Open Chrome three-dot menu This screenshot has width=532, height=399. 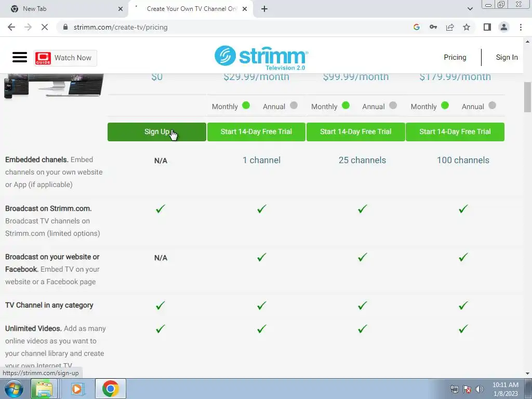(521, 27)
